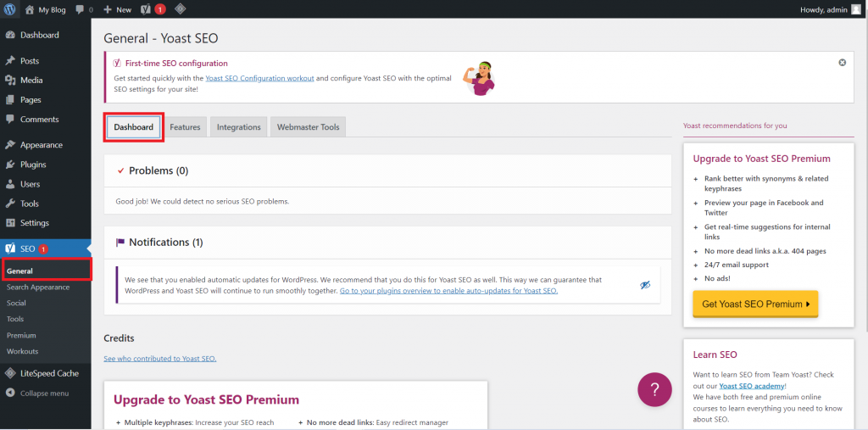Open the Posts pushpin icon
Screen dimensions: 868x430
(10, 61)
